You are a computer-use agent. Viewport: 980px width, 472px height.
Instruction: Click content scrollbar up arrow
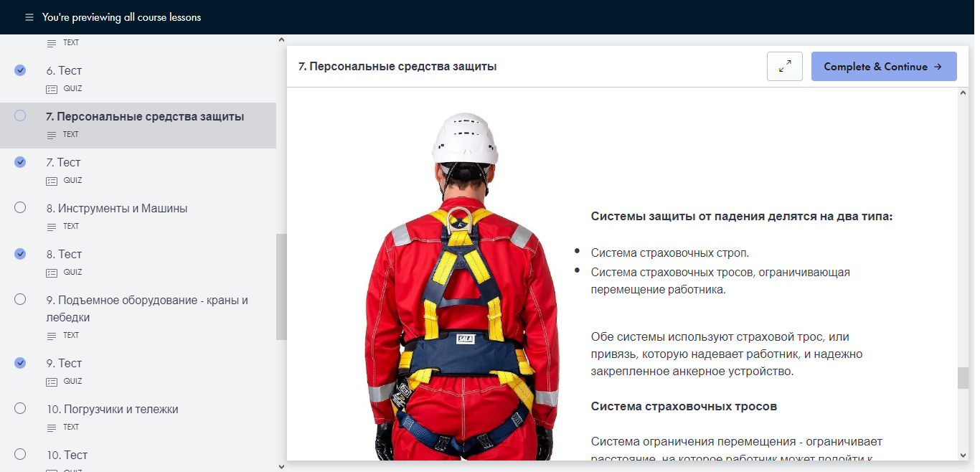963,94
